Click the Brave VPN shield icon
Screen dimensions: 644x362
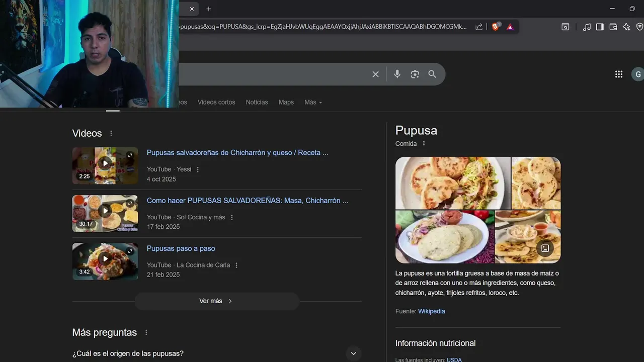[639, 27]
